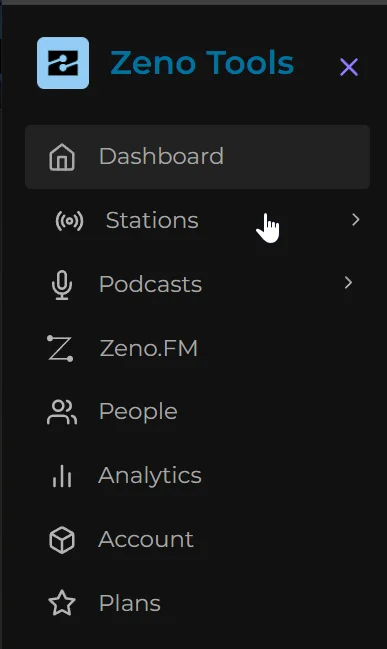The width and height of the screenshot is (387, 649).
Task: Click the Analytics bar chart icon
Action: pos(62,476)
